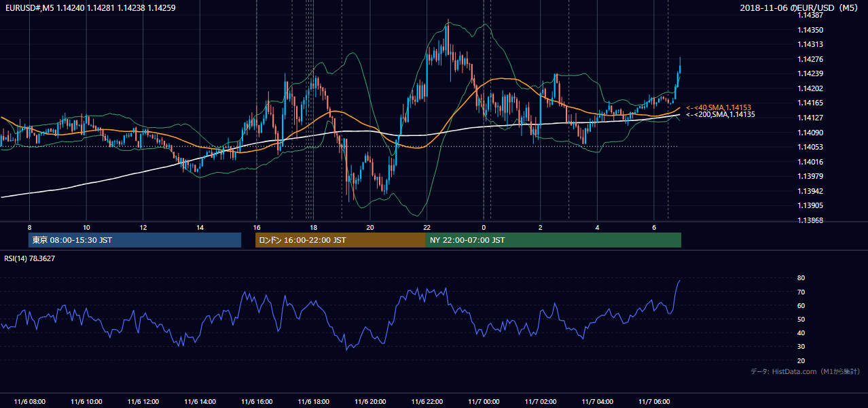
Task: Click price scale value 1.14350
Action: click(x=810, y=30)
